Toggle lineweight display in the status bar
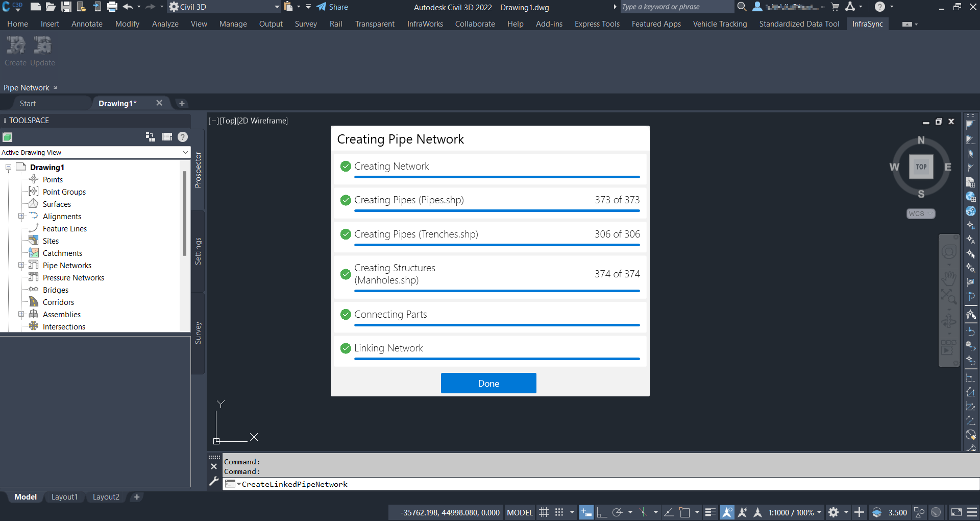 click(710, 512)
